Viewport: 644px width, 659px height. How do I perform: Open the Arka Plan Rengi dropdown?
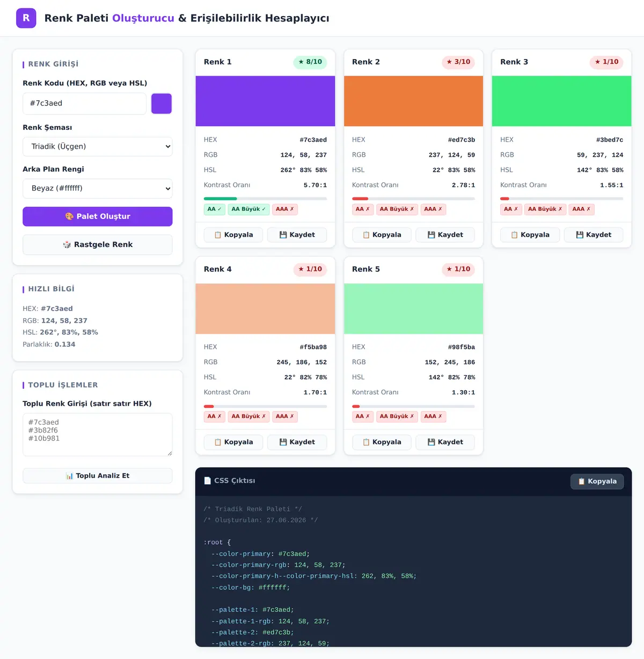tap(98, 188)
